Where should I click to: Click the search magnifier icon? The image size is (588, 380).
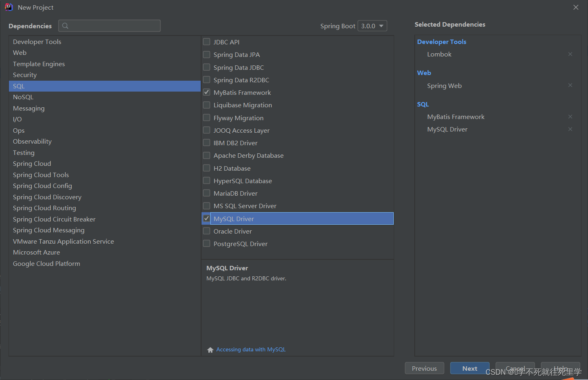[x=65, y=26]
